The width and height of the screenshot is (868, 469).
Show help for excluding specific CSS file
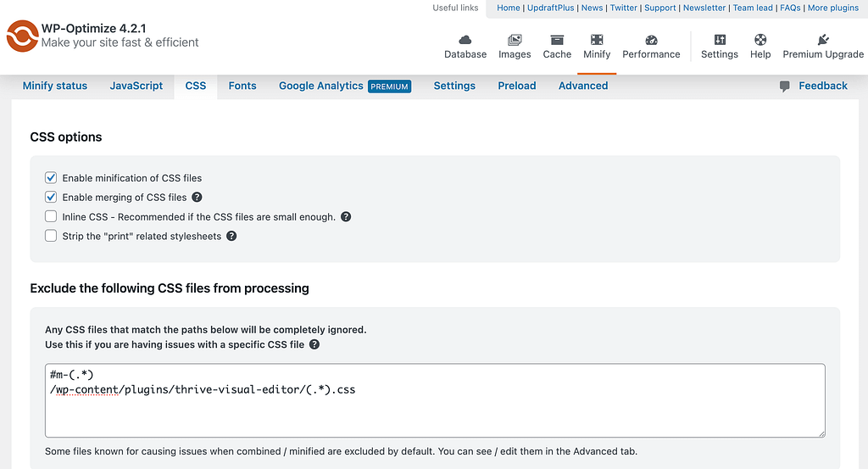pos(314,344)
